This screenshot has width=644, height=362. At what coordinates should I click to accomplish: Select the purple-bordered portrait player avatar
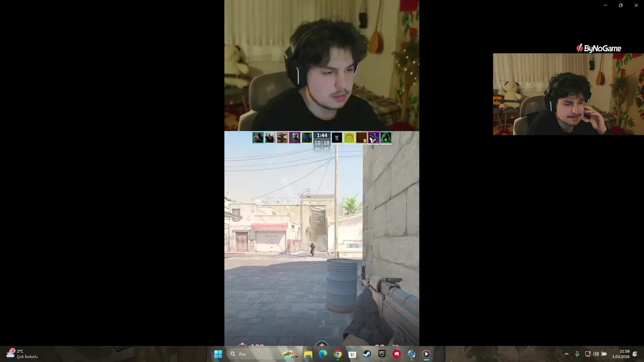294,137
